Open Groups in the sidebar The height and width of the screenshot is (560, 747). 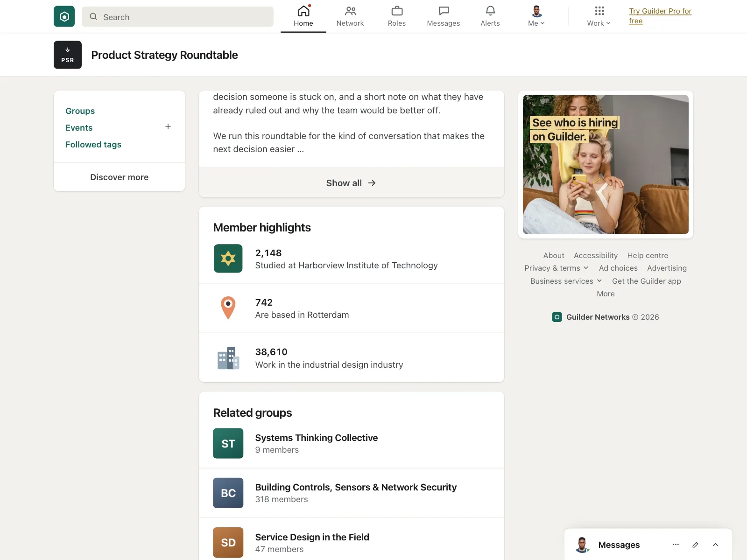80,111
